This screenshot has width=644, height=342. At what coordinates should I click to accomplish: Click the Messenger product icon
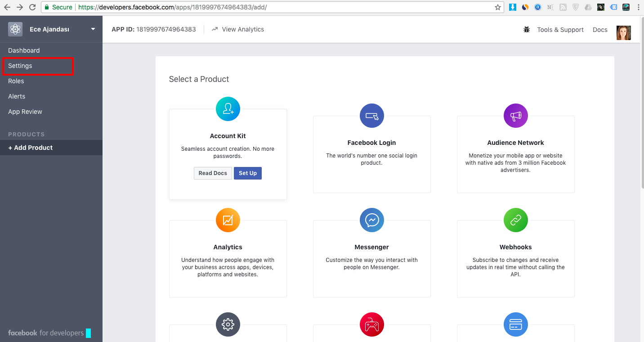click(x=371, y=220)
